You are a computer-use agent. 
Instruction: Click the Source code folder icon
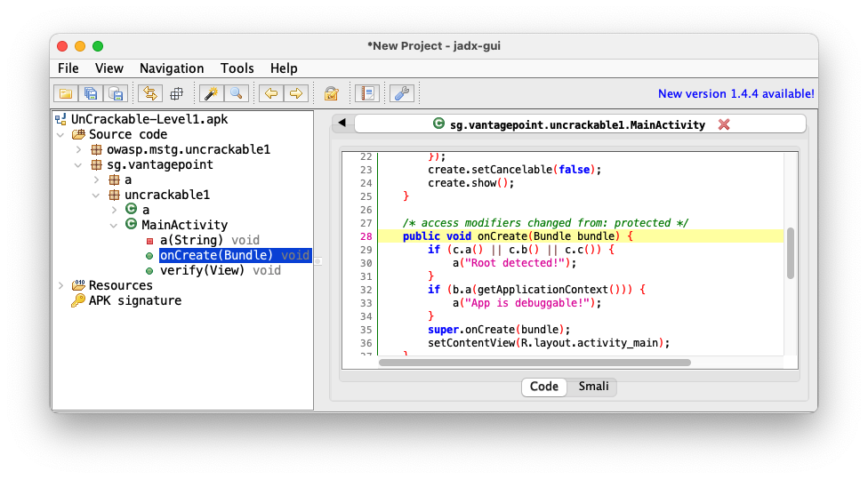tap(78, 134)
